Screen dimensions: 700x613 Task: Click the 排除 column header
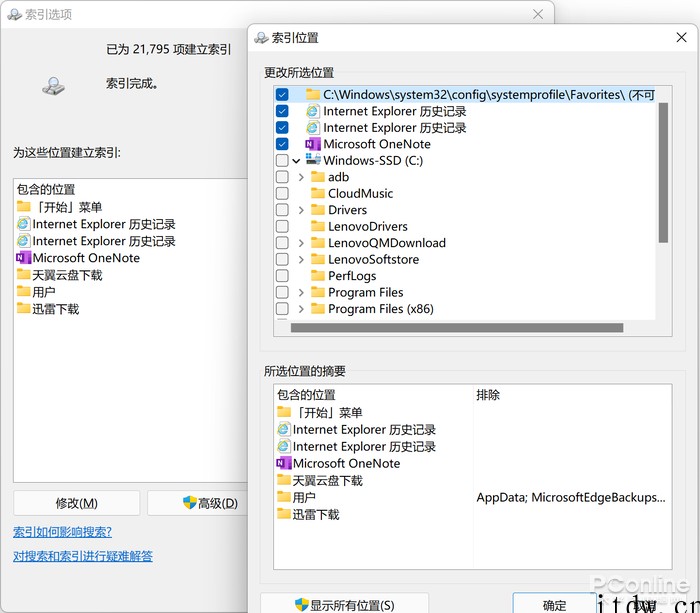[488, 395]
